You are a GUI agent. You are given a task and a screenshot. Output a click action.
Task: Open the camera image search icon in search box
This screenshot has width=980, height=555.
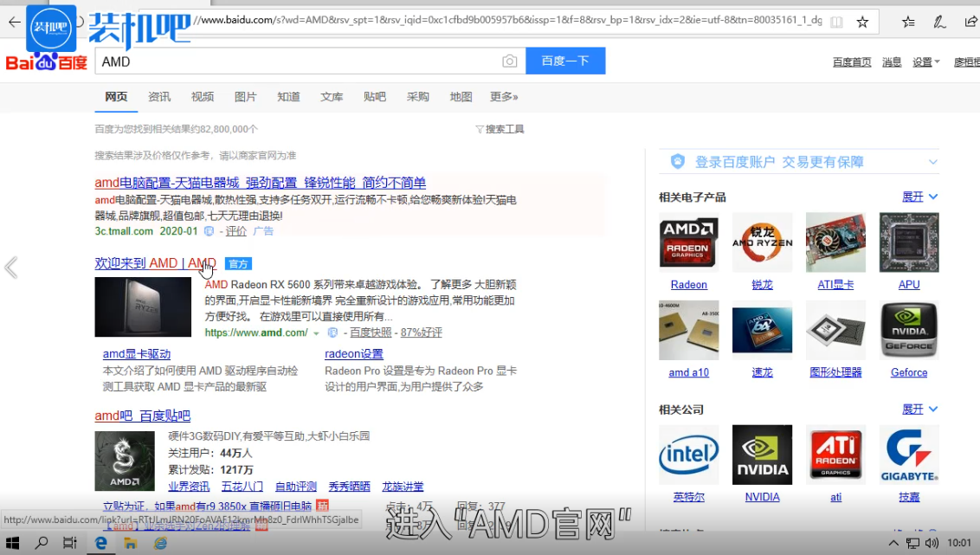509,61
